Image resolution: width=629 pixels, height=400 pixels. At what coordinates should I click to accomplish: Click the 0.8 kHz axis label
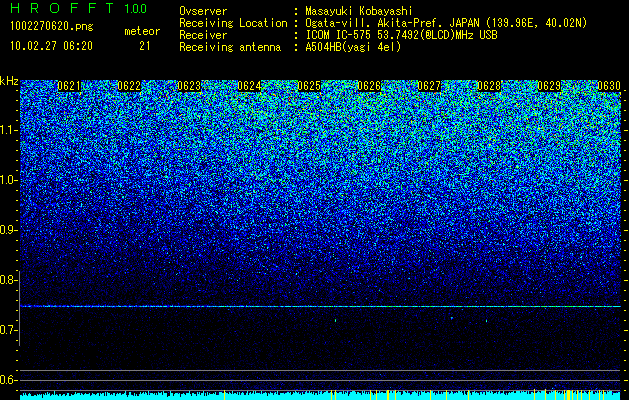(8, 280)
